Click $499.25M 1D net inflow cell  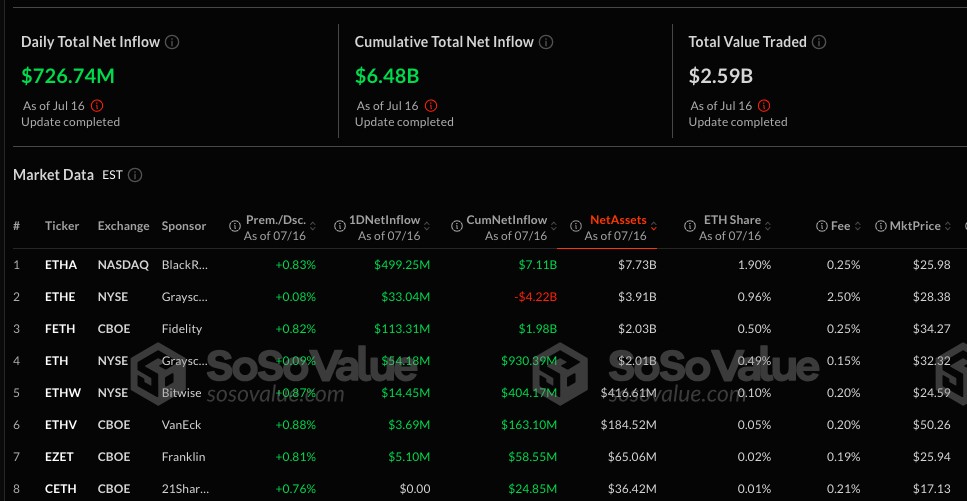click(402, 265)
